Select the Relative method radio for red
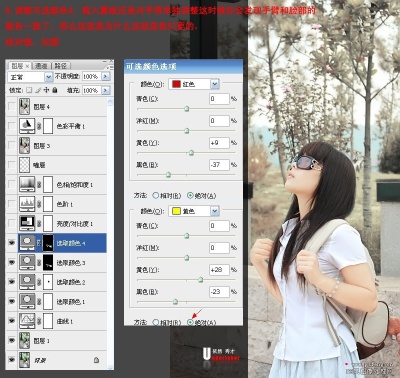This screenshot has width=400, height=378. tap(156, 195)
